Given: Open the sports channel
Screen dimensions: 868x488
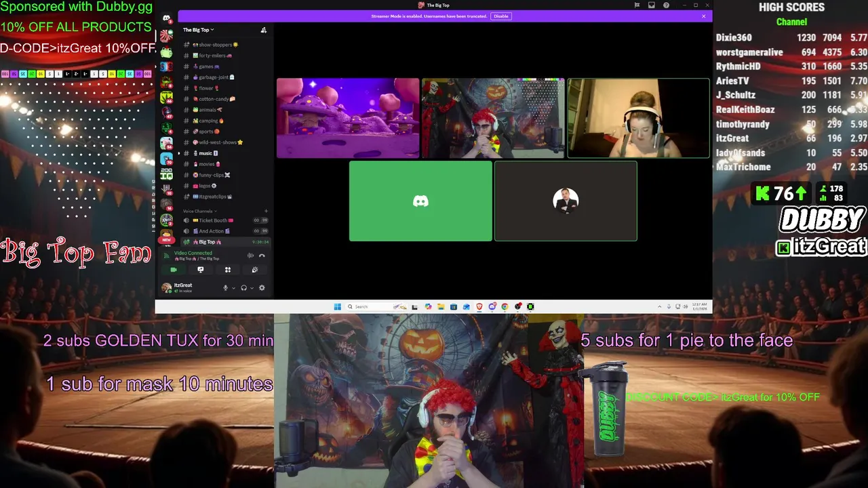Looking at the screenshot, I should (226, 131).
